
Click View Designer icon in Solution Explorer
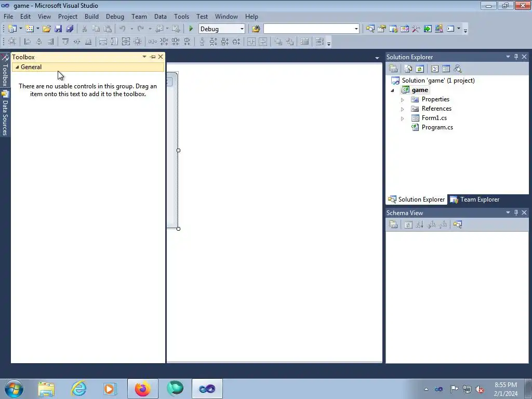click(446, 69)
